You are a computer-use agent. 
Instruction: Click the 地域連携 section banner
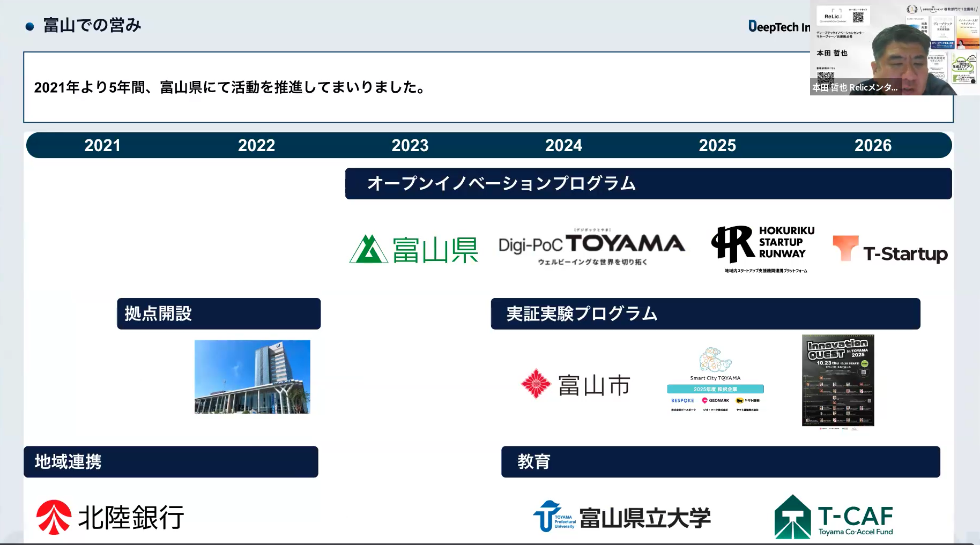pos(171,461)
